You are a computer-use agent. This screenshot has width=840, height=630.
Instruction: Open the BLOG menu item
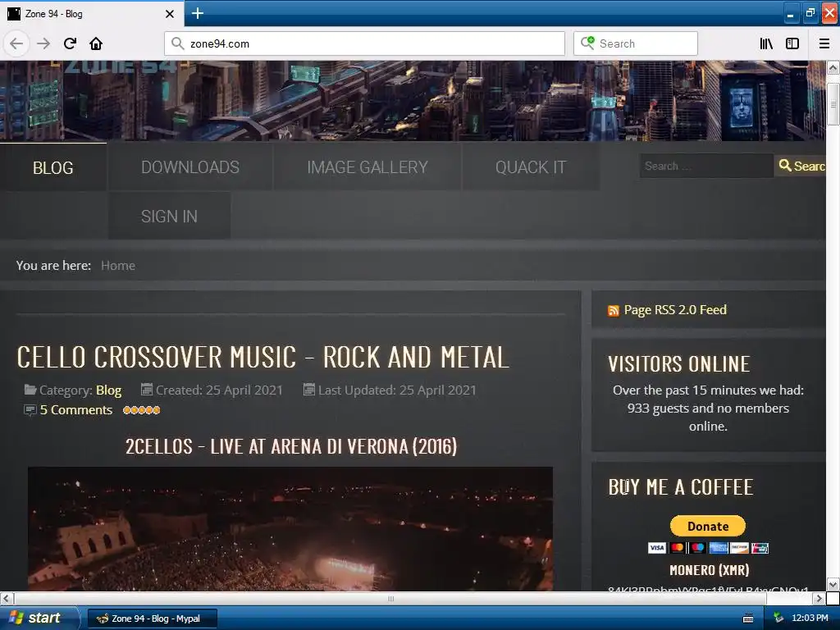(53, 167)
